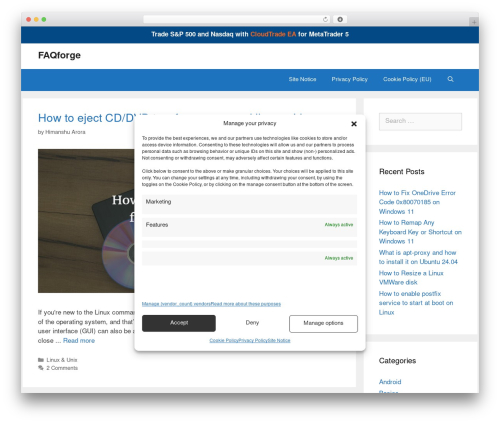Viewport: 500px width, 423px height.
Task: Close the Manage your privacy dialog
Action: [x=354, y=124]
